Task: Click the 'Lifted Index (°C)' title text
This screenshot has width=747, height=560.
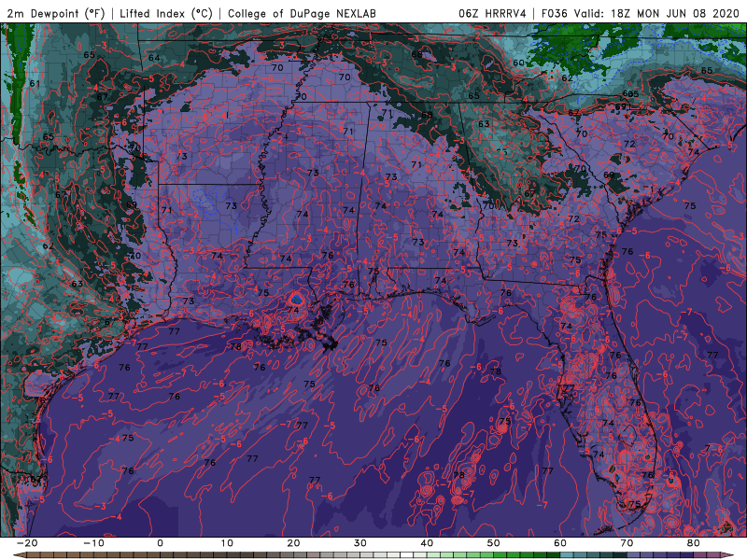Action: (x=165, y=13)
